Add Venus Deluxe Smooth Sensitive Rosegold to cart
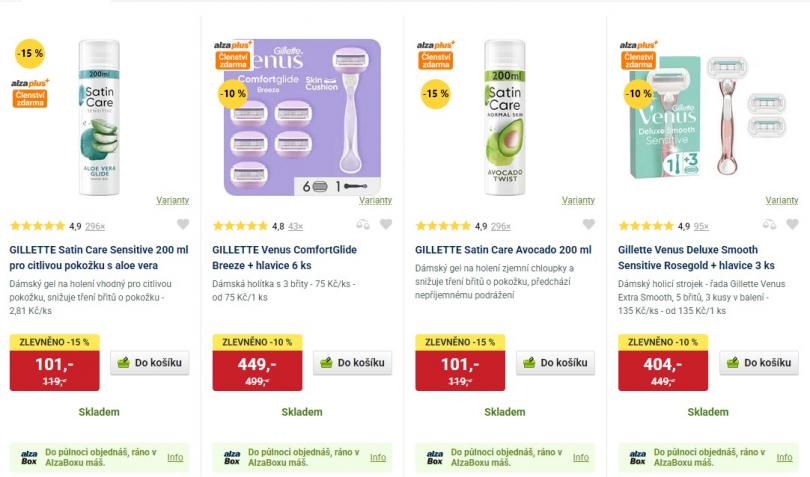 [759, 363]
